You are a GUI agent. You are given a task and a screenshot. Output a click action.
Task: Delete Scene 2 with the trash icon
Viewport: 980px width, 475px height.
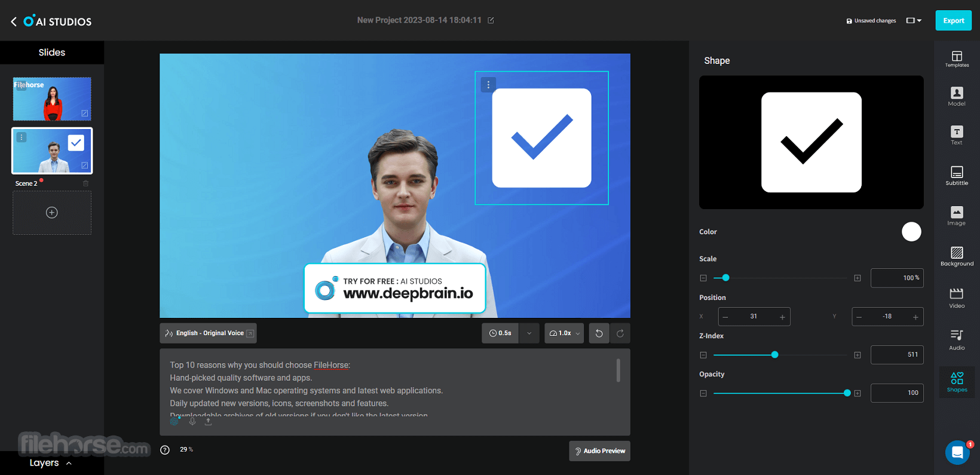[85, 183]
